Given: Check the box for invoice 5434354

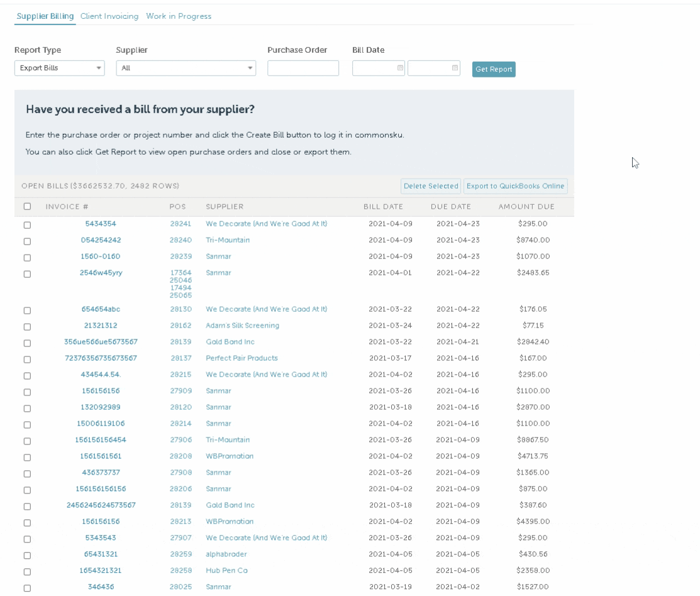Looking at the screenshot, I should click(27, 224).
